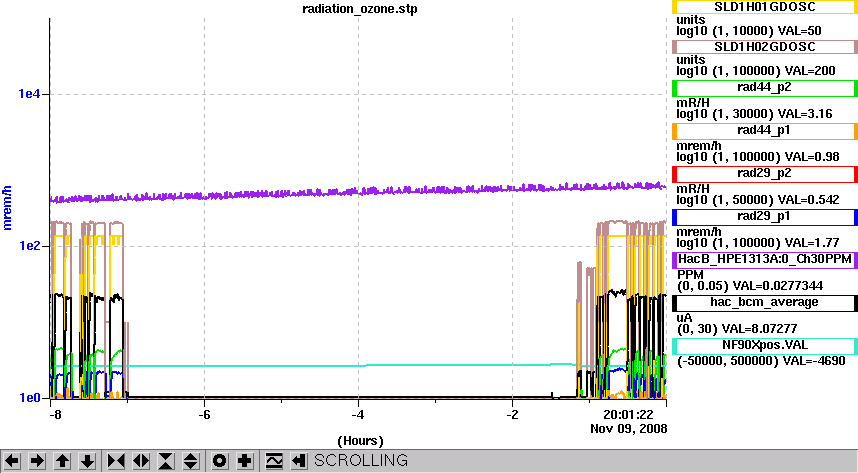Zoom in time axis with inward triangles icon
This screenshot has height=473, width=858.
tap(116, 461)
